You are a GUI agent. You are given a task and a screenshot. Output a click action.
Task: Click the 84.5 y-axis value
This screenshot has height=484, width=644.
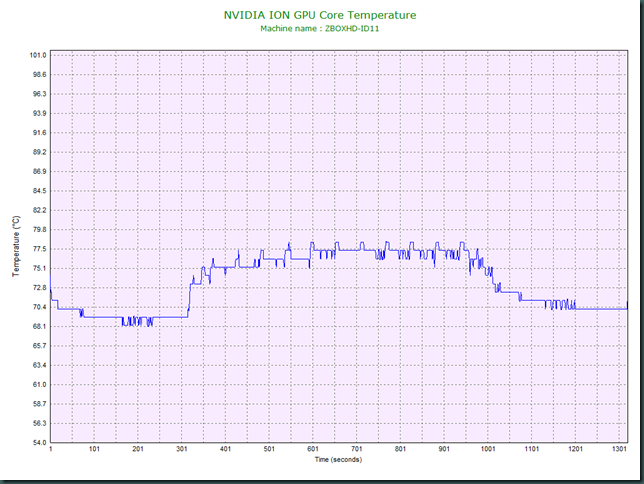tap(39, 191)
